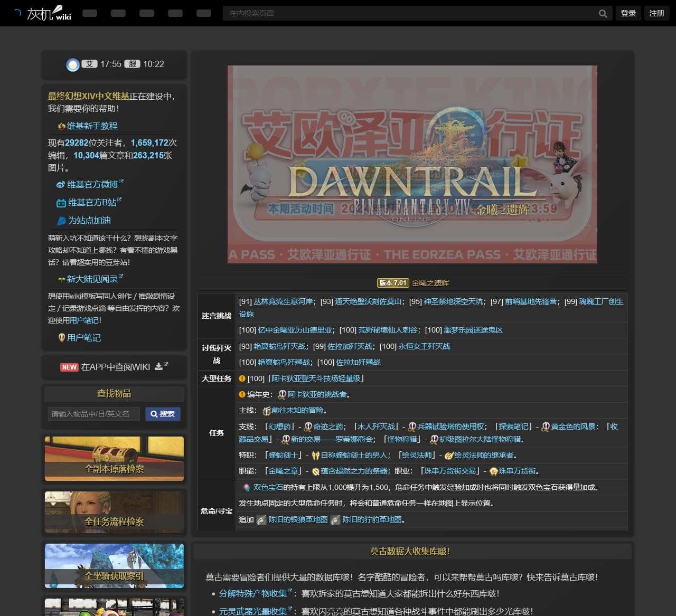The image size is (676, 616).
Task: Click the download icon next to 在APP中查阅WIKI
Action: click(x=158, y=366)
